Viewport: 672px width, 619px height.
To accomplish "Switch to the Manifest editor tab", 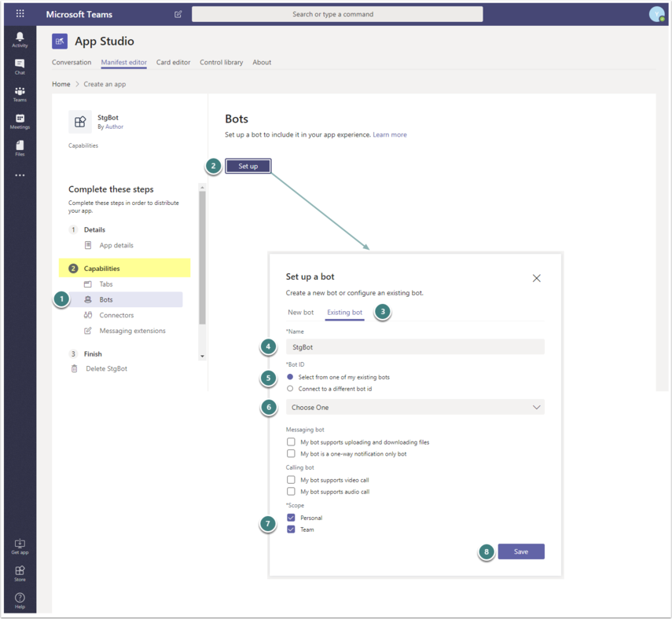I will (124, 62).
